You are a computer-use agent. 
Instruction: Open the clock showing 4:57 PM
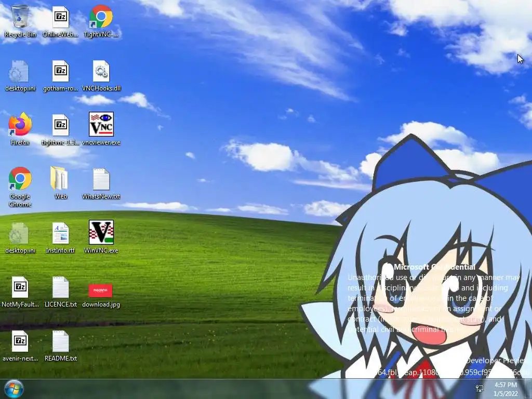tap(506, 389)
